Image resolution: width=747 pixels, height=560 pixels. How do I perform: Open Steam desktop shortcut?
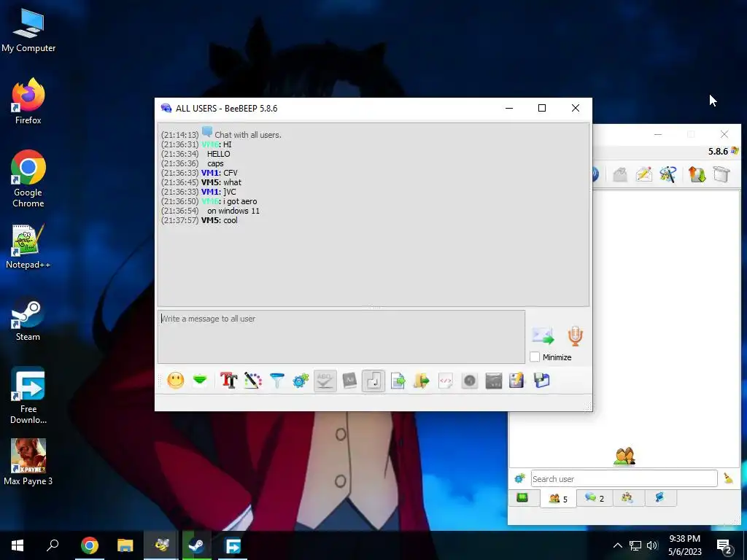[28, 319]
